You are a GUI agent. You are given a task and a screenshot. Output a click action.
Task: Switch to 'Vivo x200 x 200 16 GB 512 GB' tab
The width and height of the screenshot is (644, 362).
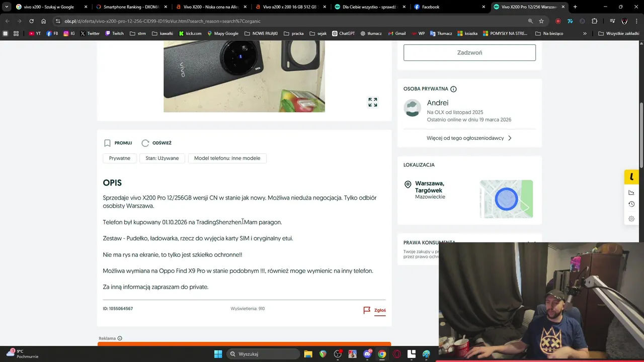coord(292,7)
